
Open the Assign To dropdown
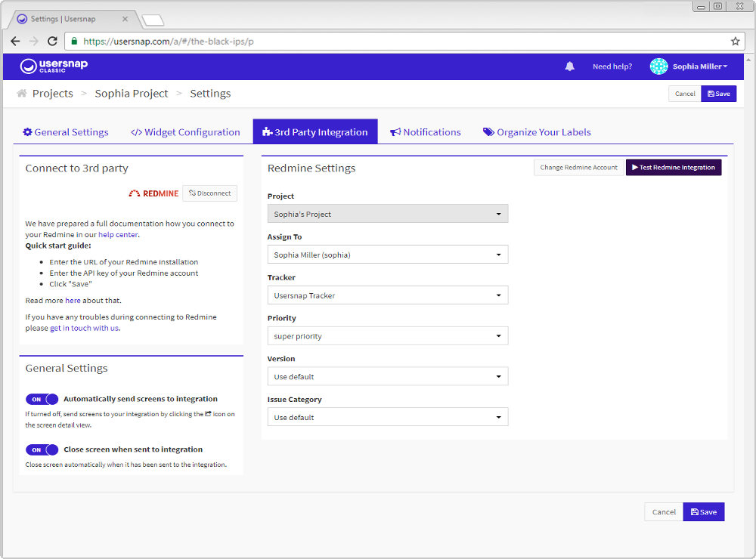(387, 255)
